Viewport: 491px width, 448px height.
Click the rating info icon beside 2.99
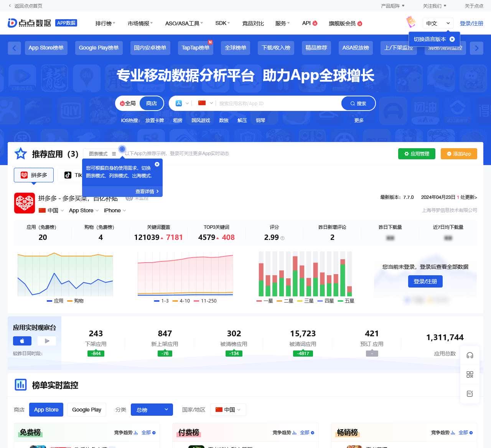coord(283,238)
